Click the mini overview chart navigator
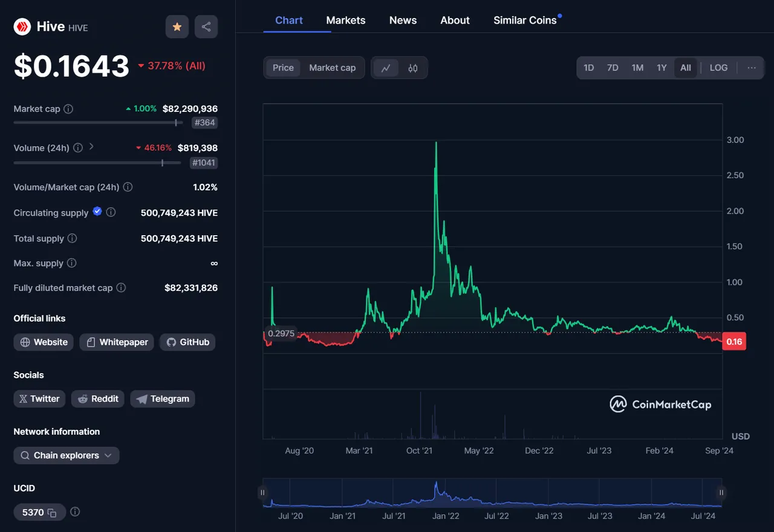Viewport: 774px width, 532px height. (x=492, y=493)
